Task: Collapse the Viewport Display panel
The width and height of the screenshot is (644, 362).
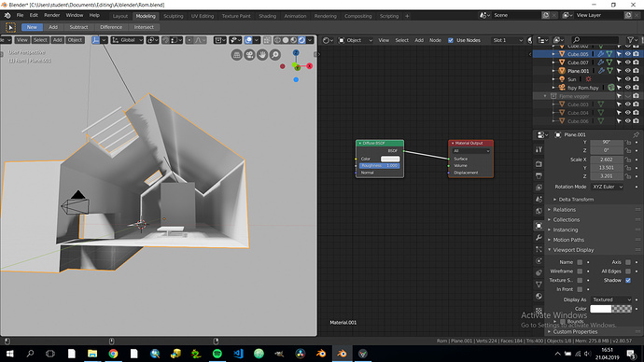Action: point(573,249)
